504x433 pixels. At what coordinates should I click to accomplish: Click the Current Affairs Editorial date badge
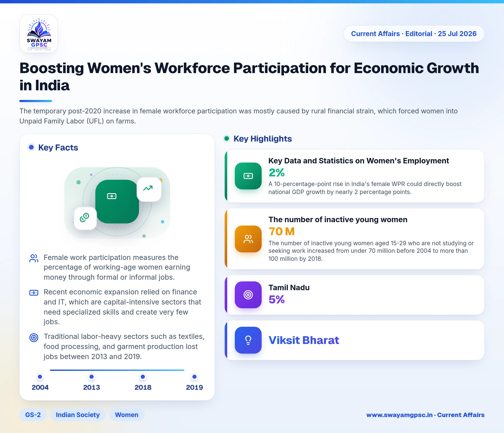click(x=413, y=34)
